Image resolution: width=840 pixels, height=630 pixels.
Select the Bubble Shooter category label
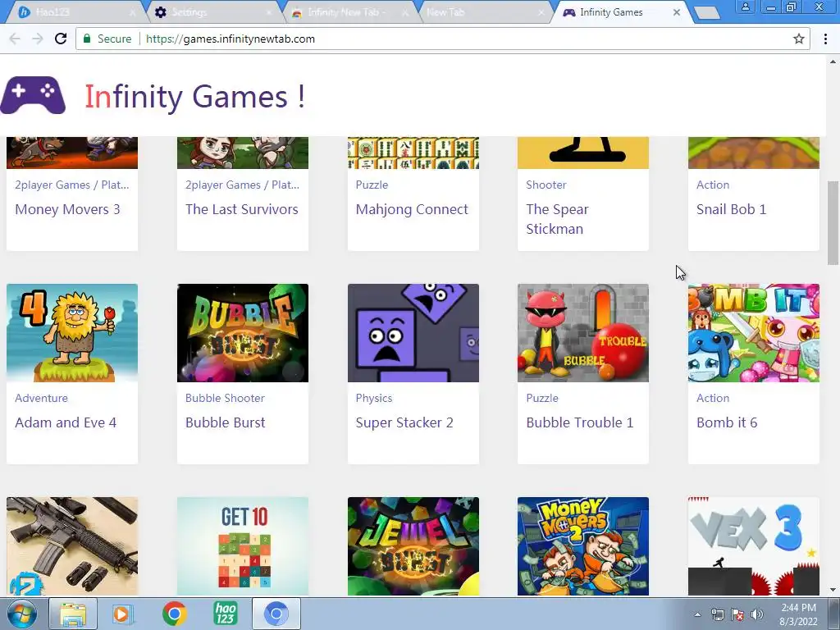[x=225, y=398]
